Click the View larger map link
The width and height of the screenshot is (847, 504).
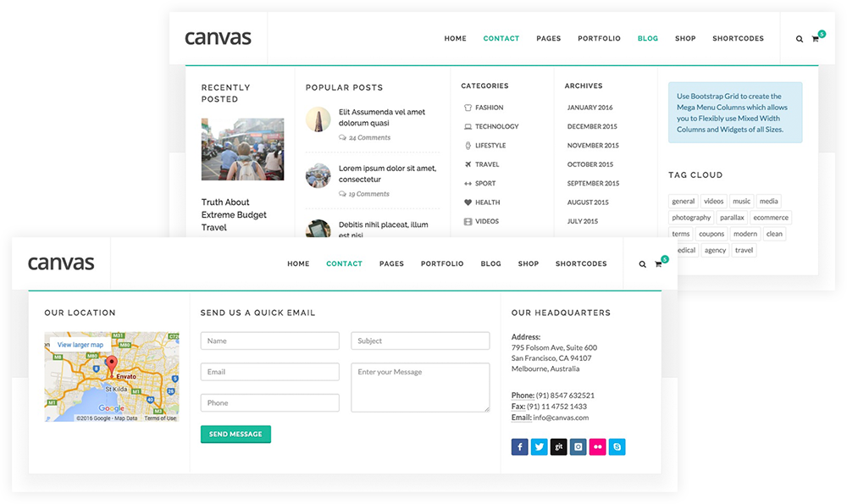point(80,345)
